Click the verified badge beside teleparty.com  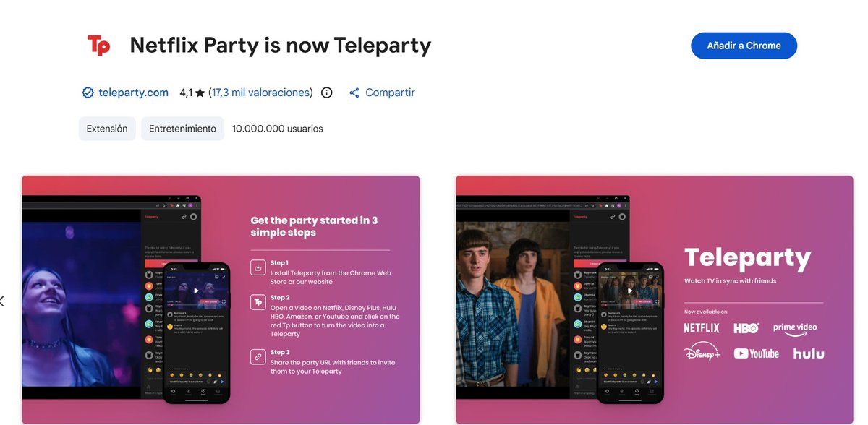88,93
